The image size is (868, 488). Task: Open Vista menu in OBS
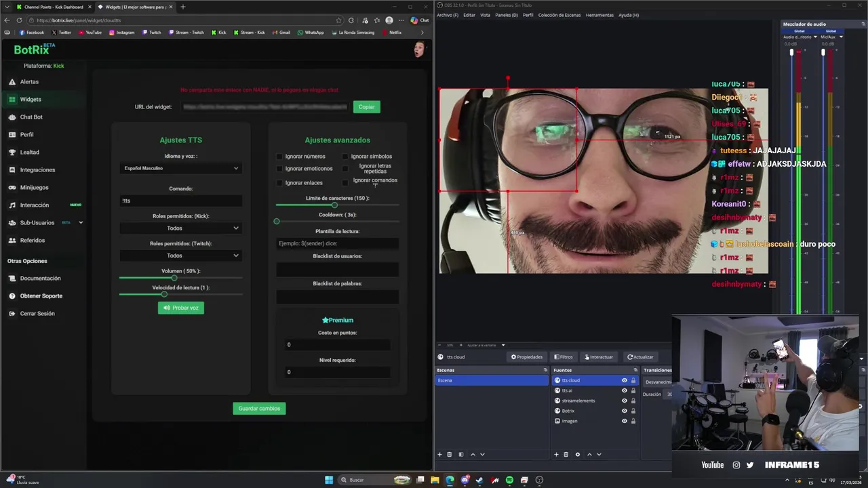[485, 15]
